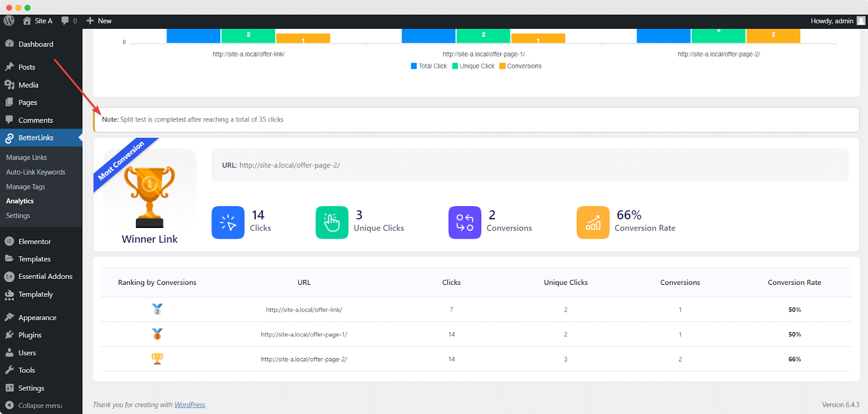868x414 pixels.
Task: Click the green Unique Clicks hand icon
Action: (332, 222)
